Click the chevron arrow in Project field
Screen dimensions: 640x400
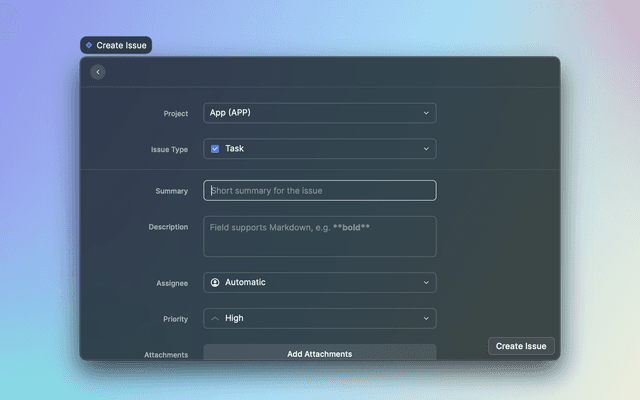click(x=426, y=113)
